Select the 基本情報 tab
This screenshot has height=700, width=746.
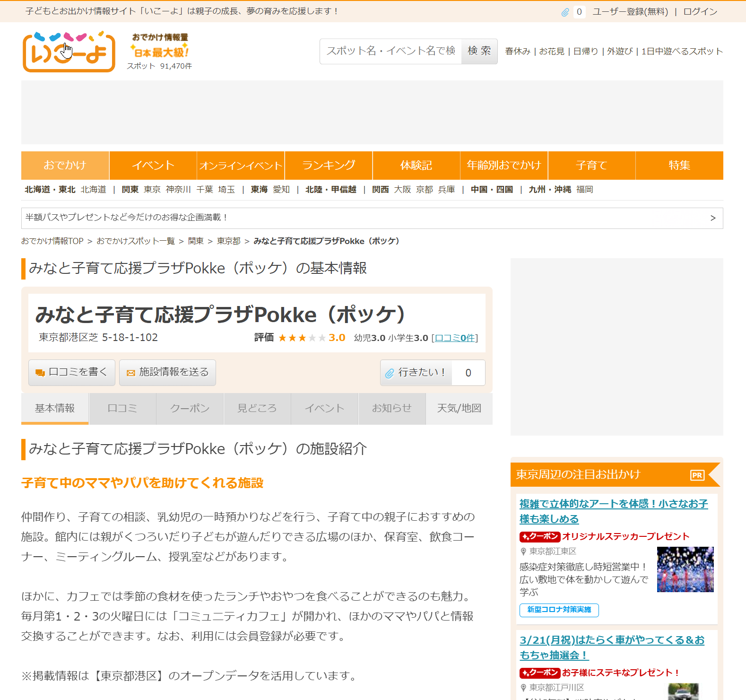[x=55, y=409]
